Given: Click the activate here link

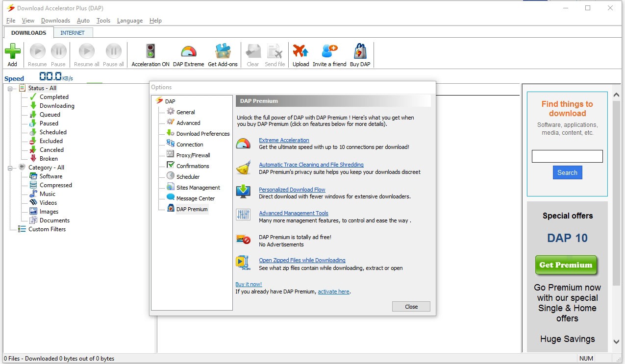Looking at the screenshot, I should pyautogui.click(x=333, y=291).
